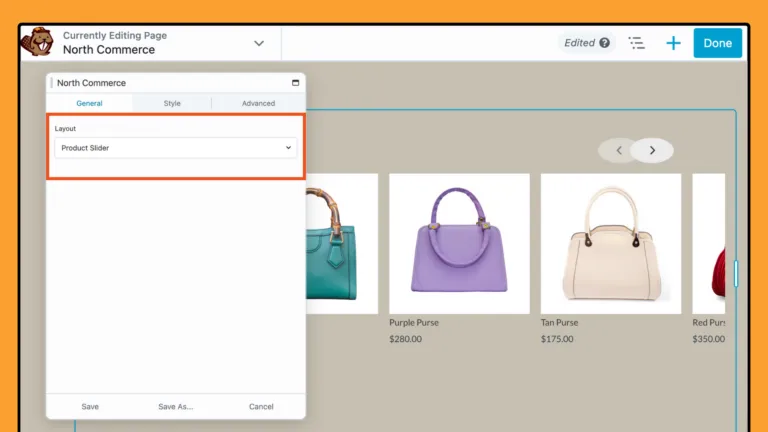Click the slider previous arrow

tap(619, 151)
